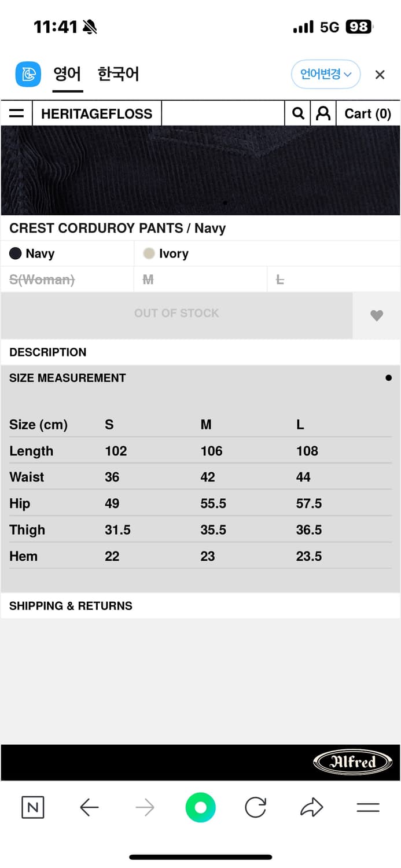
Task: Reload the page with refresh icon
Action: [255, 807]
